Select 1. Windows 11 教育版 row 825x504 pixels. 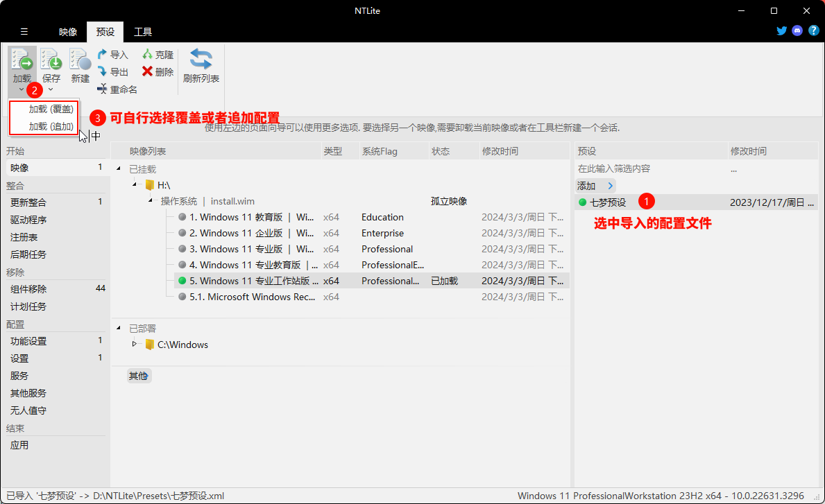(x=371, y=217)
